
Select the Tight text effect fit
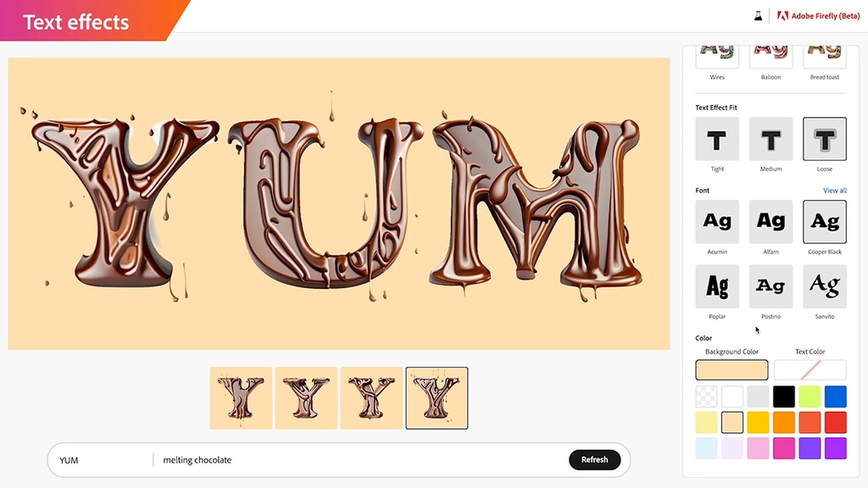[x=717, y=139]
